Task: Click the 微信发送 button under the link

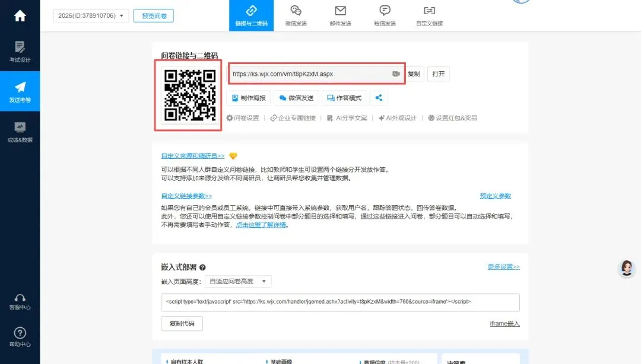Action: point(296,98)
